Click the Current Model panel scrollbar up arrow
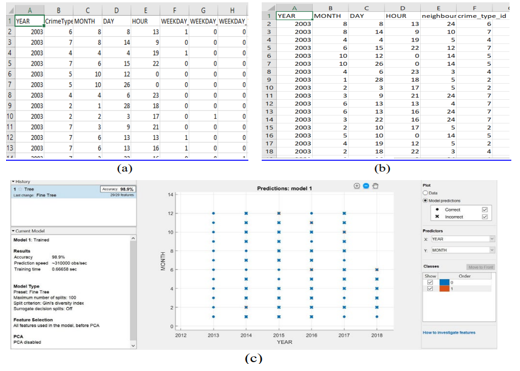 [x=133, y=238]
